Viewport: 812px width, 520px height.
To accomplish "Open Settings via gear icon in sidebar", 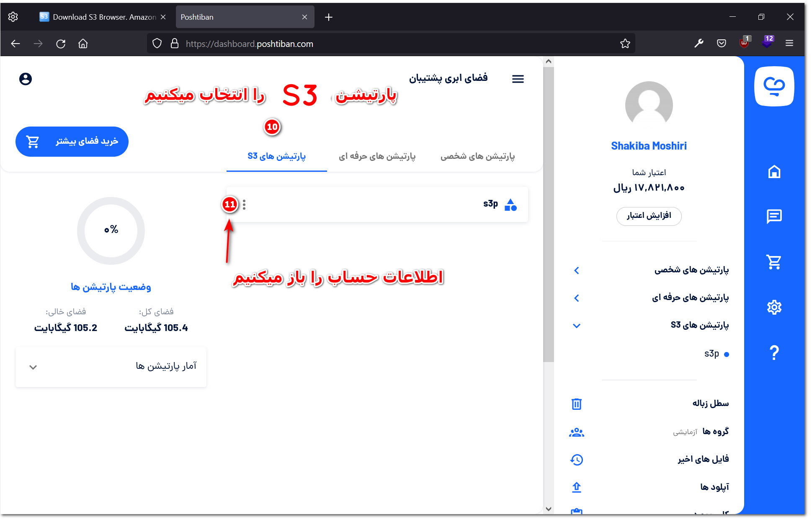I will point(774,307).
